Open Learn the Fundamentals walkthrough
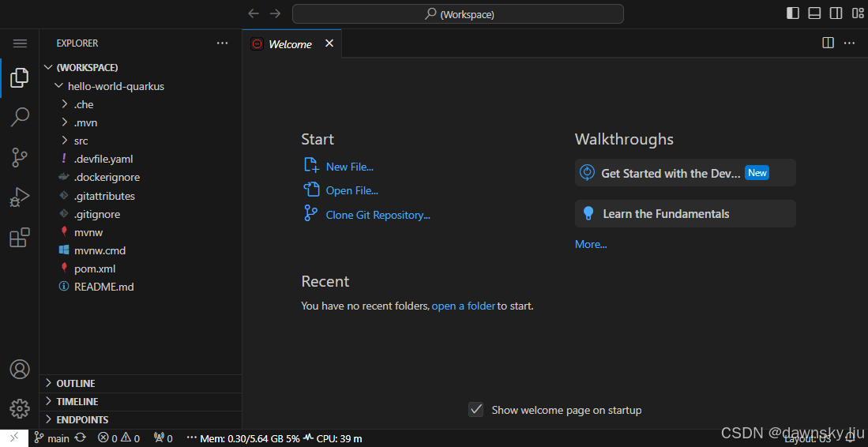868x447 pixels. (686, 213)
